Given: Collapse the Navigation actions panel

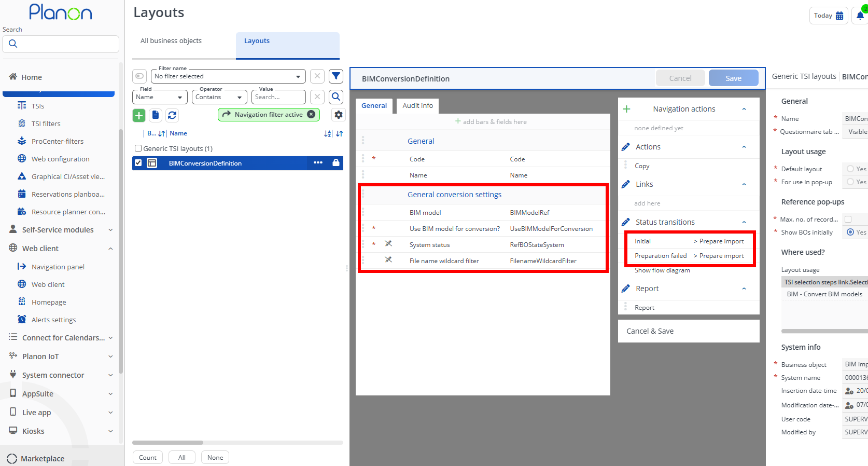Looking at the screenshot, I should click(744, 109).
